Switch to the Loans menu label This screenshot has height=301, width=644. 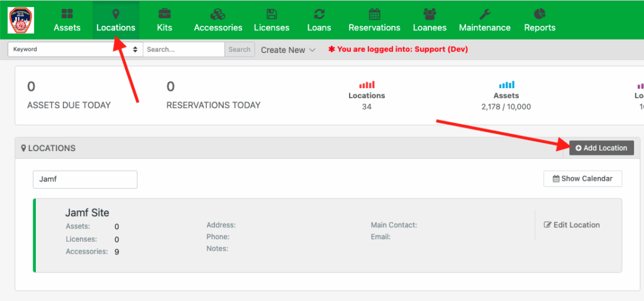click(x=319, y=28)
